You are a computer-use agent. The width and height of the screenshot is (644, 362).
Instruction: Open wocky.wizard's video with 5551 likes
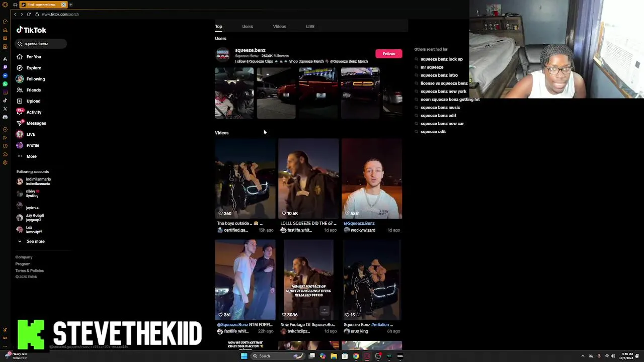(x=372, y=178)
